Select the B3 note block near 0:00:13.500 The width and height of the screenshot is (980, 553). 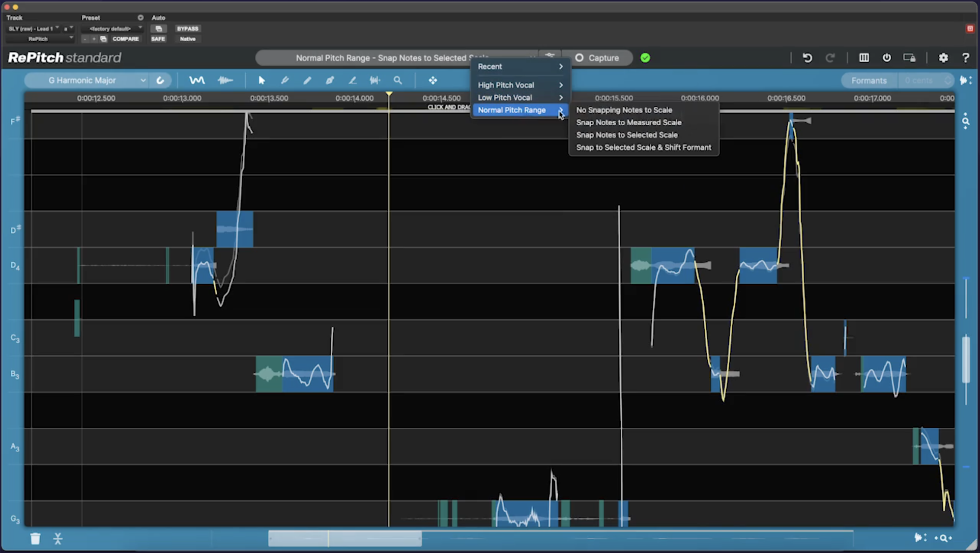pos(295,374)
